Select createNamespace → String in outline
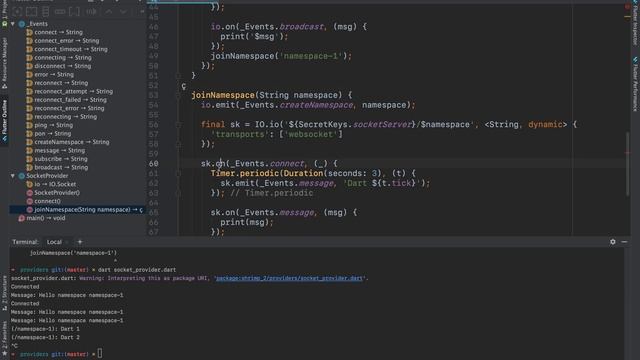The height and width of the screenshot is (360, 640). pos(72,142)
